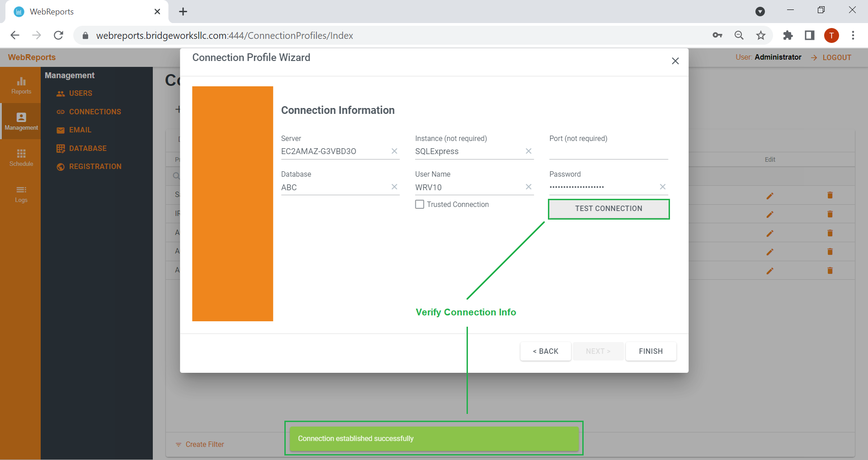868x460 pixels.
Task: Open Management in the sidebar
Action: pyautogui.click(x=21, y=121)
